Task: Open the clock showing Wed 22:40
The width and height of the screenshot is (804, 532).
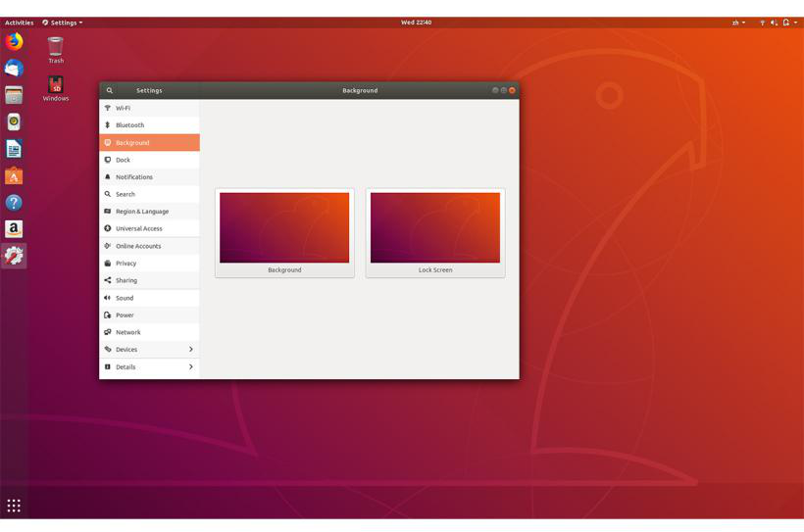Action: (x=416, y=23)
